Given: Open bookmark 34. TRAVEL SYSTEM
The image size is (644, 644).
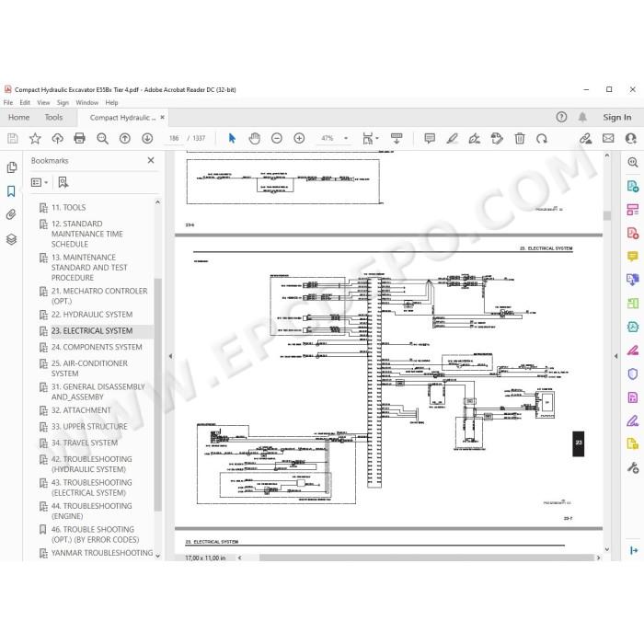Looking at the screenshot, I should coord(85,443).
